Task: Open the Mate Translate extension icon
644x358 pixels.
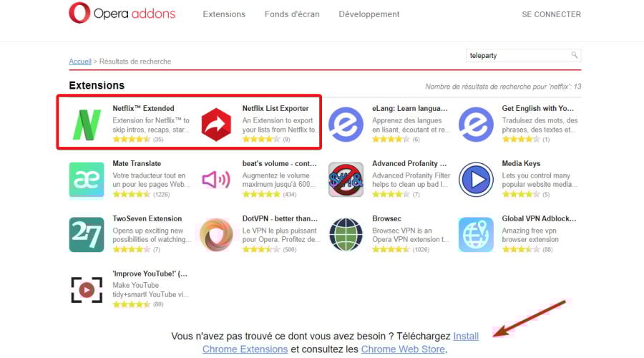Action: pyautogui.click(x=87, y=180)
